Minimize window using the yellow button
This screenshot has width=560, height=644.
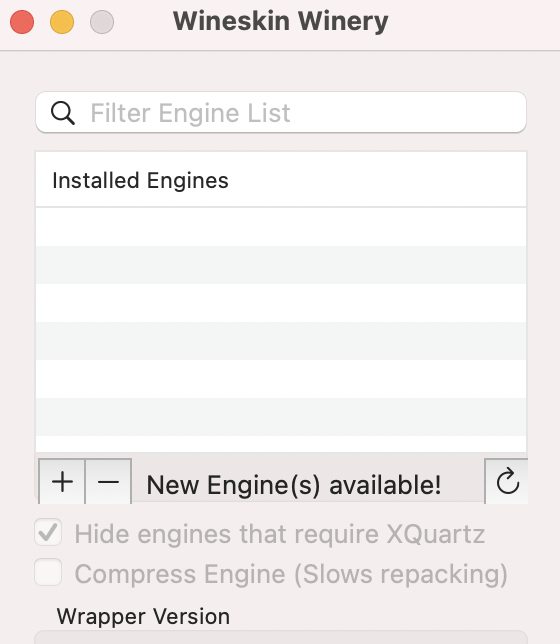62,22
